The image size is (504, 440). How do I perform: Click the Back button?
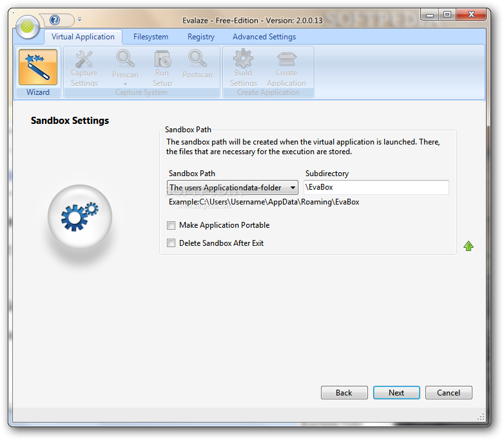(x=344, y=393)
